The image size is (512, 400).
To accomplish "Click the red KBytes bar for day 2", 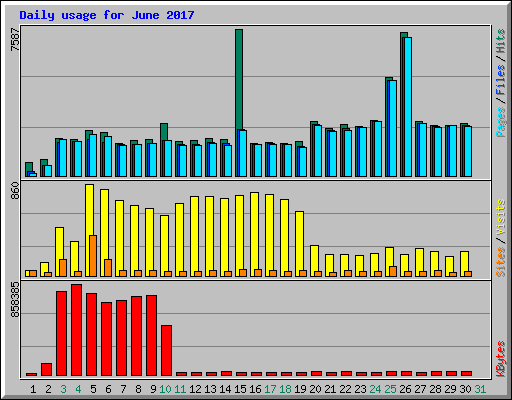I will tap(46, 370).
